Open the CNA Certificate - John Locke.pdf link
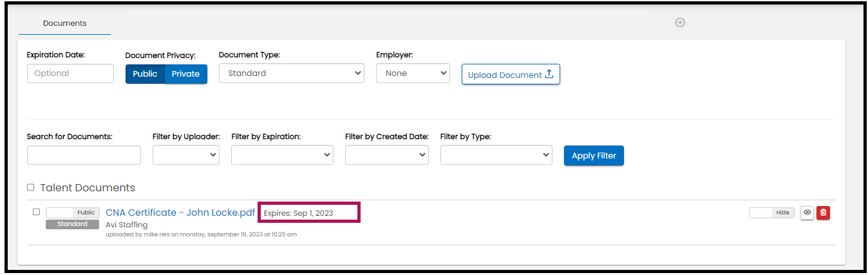Image resolution: width=868 pixels, height=275 pixels. (x=180, y=213)
